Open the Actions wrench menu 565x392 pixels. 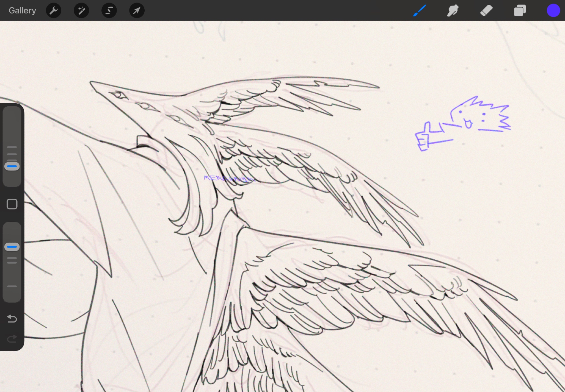coord(53,10)
